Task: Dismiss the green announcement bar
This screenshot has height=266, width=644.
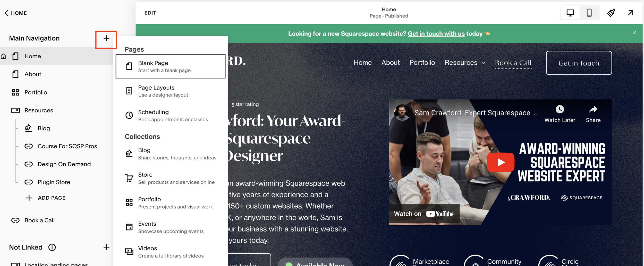Action: coord(634,33)
